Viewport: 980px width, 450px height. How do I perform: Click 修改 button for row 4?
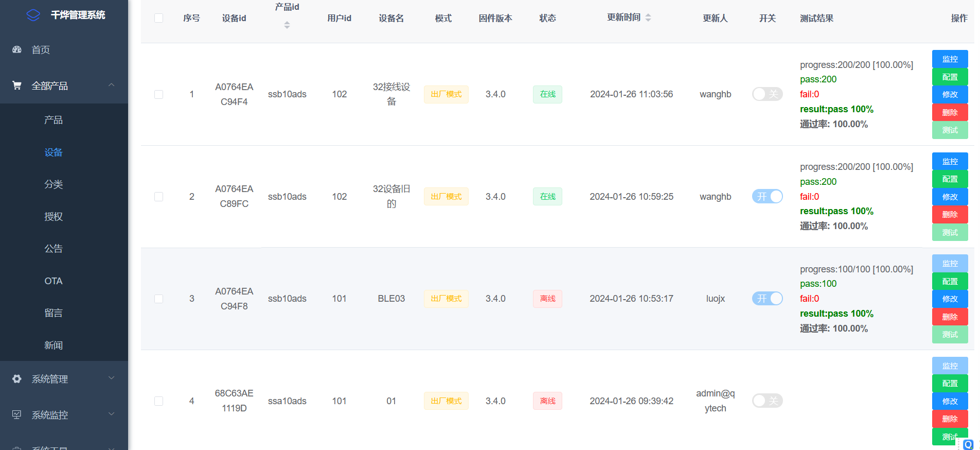click(950, 401)
